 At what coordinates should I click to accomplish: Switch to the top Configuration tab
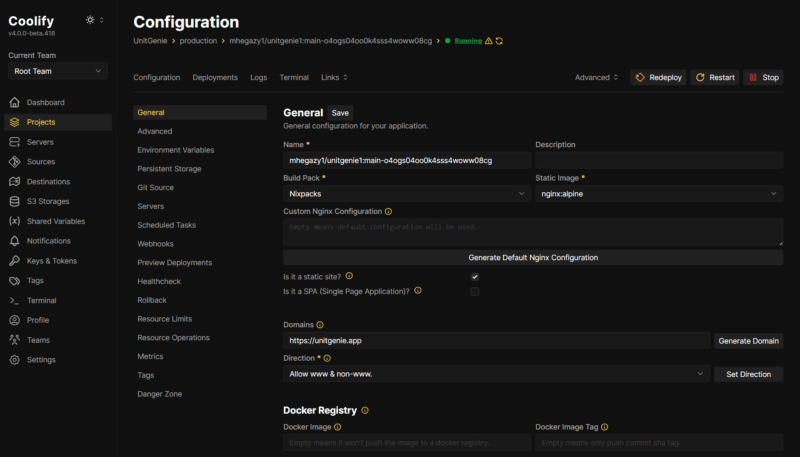[x=157, y=78]
